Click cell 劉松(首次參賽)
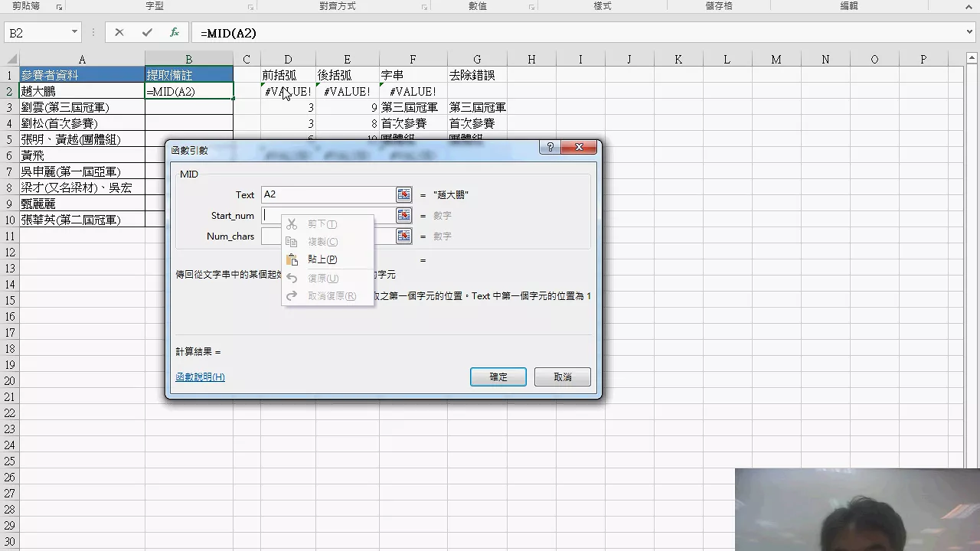The image size is (980, 551). (x=82, y=124)
